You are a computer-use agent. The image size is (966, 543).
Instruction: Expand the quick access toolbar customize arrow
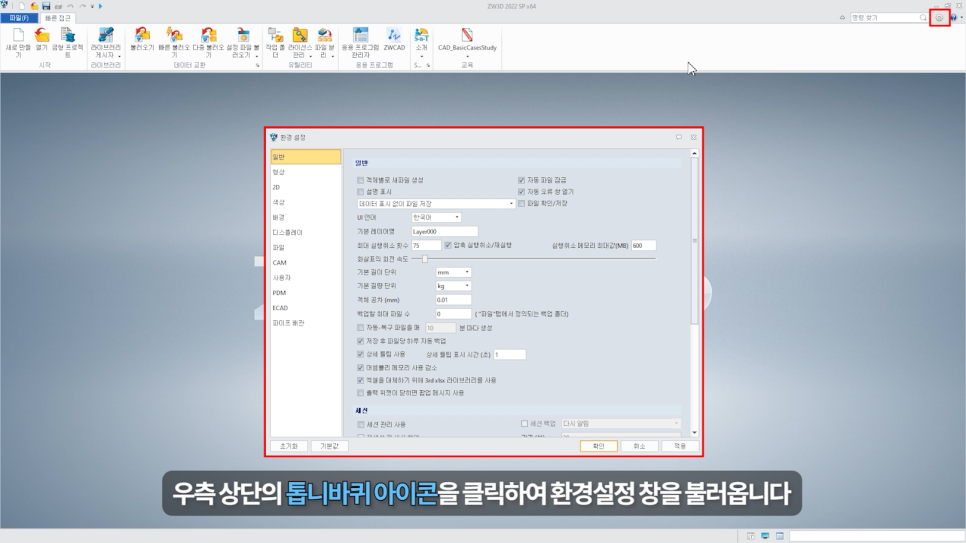coord(92,6)
